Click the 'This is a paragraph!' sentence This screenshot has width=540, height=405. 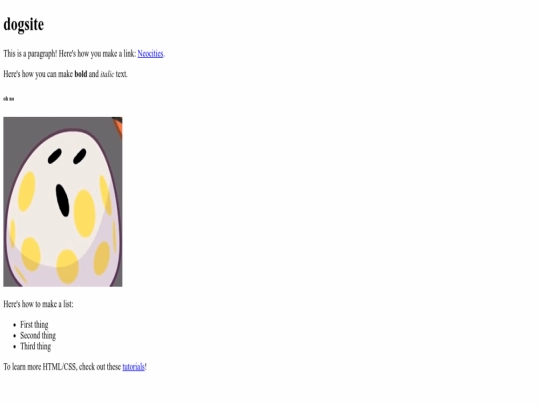(x=30, y=54)
